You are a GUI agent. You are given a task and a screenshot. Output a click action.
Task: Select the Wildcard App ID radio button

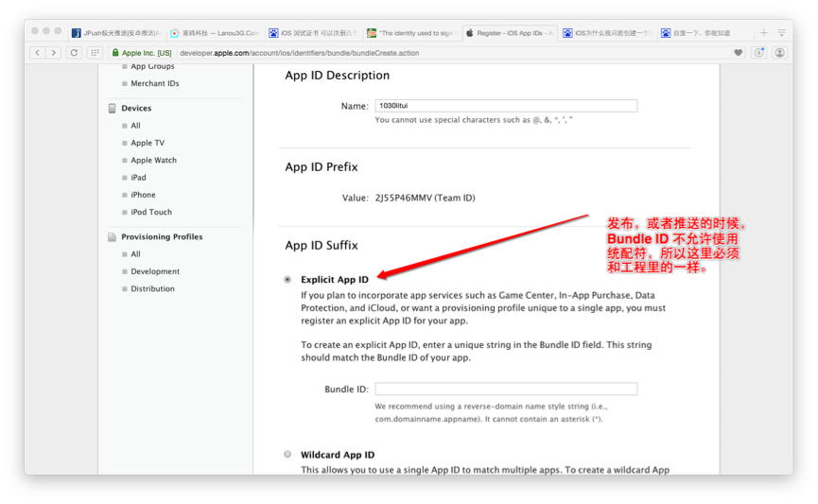[287, 455]
